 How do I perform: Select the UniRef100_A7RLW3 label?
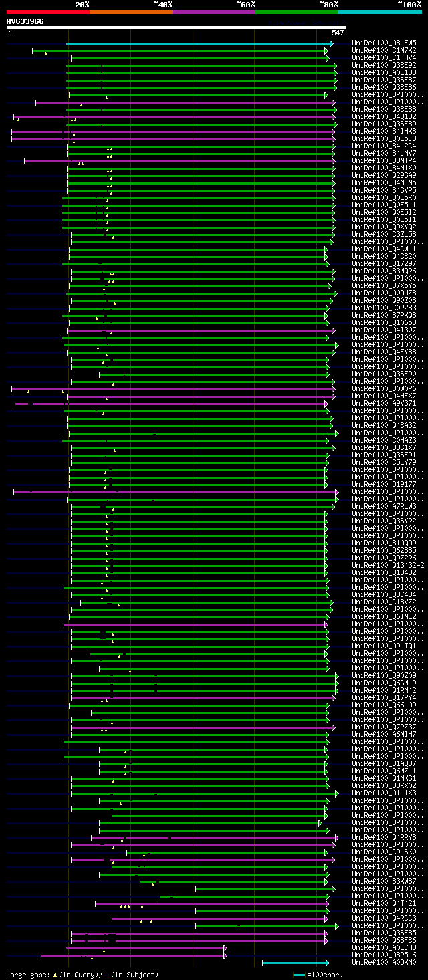click(384, 507)
